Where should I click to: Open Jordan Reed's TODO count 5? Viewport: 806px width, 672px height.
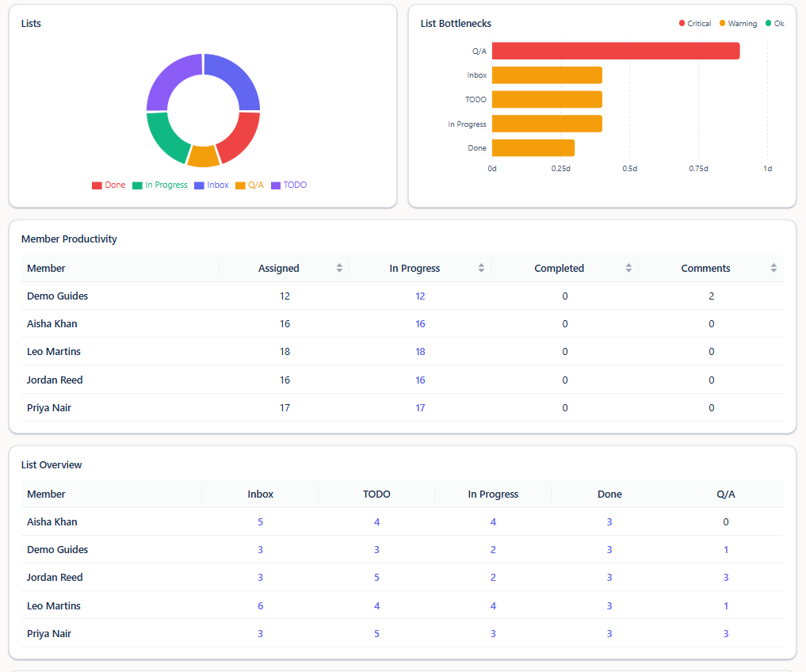(x=376, y=578)
